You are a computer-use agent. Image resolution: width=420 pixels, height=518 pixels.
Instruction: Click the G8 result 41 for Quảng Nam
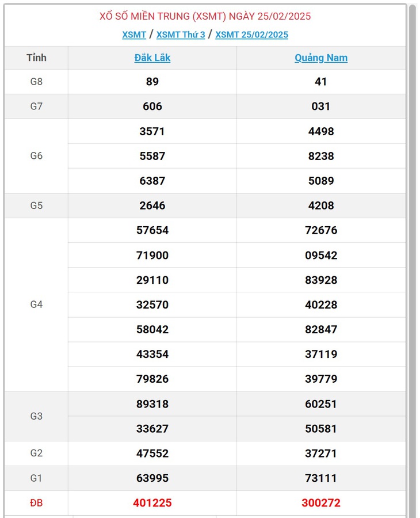click(321, 82)
